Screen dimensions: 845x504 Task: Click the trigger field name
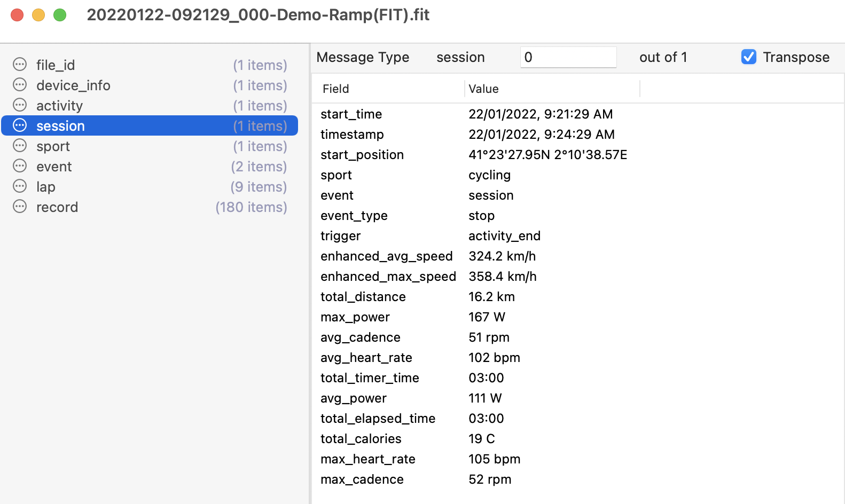point(340,236)
